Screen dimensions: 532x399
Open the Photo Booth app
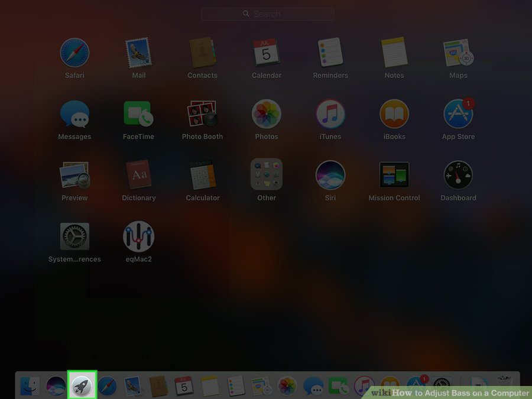click(202, 113)
